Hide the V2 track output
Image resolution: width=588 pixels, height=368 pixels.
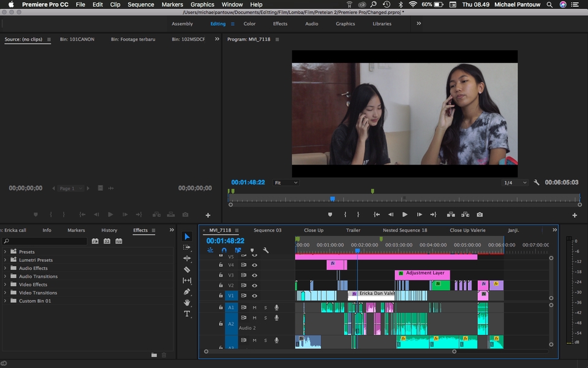point(254,285)
